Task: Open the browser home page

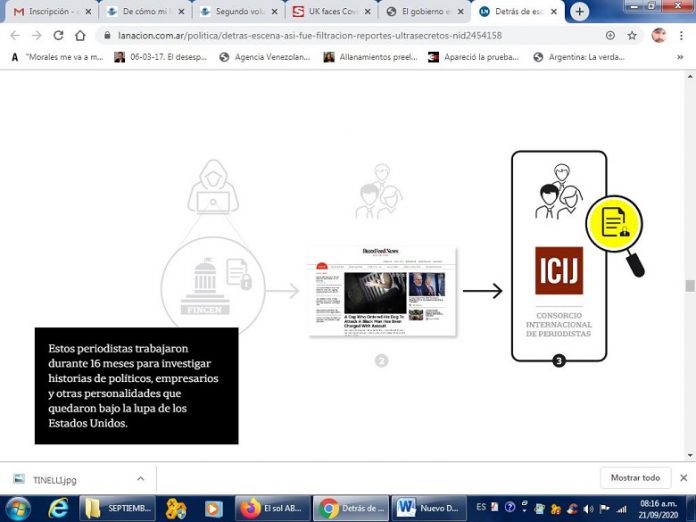Action: click(x=80, y=36)
